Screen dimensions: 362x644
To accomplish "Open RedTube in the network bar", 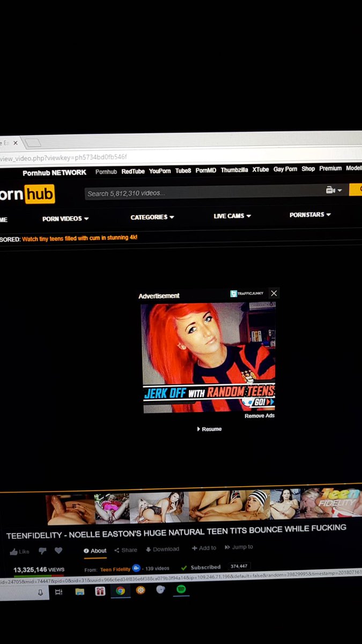I will click(133, 171).
